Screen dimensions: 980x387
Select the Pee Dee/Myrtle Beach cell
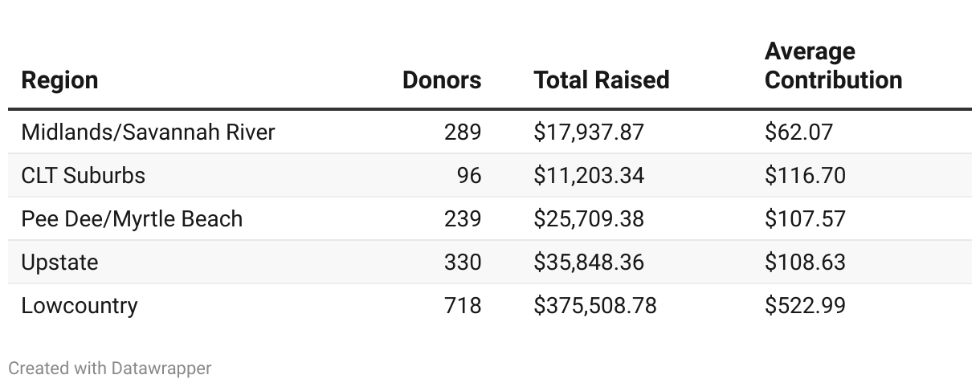pyautogui.click(x=132, y=218)
